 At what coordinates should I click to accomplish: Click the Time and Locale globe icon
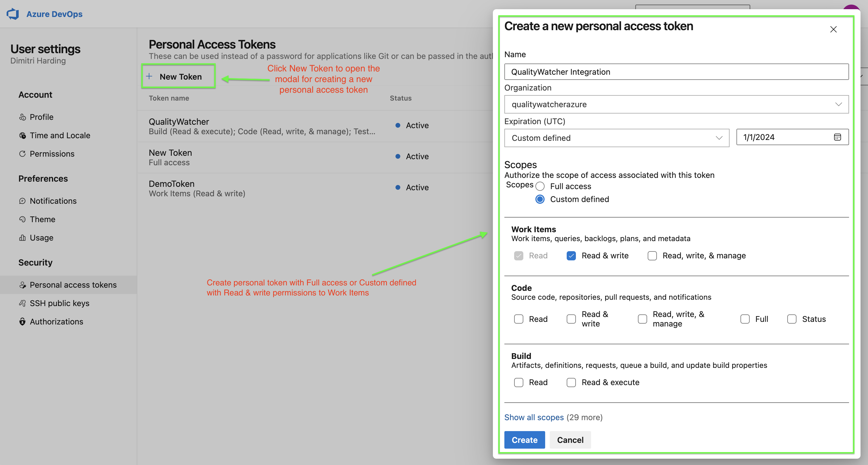click(23, 136)
